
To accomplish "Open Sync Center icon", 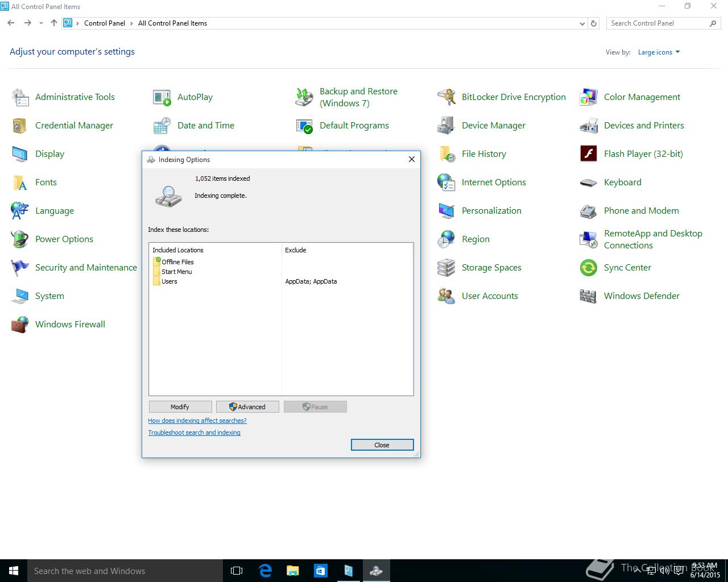I will point(589,268).
